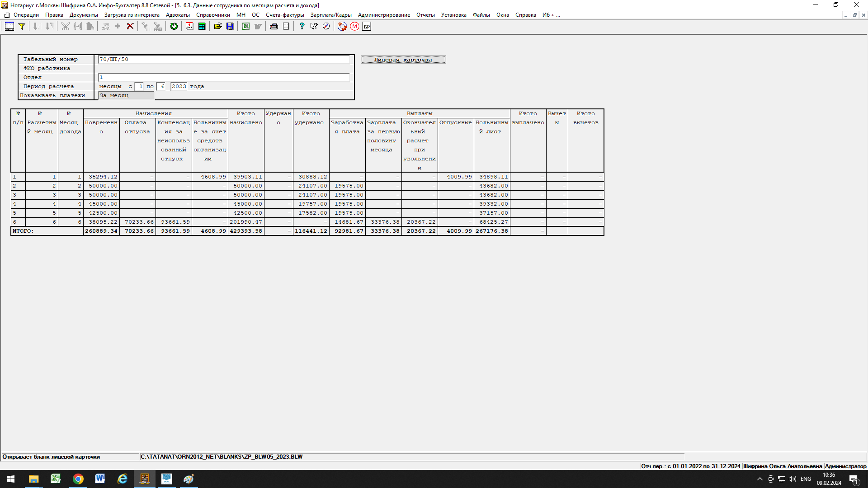The width and height of the screenshot is (868, 488).
Task: Click the red circled M icon
Action: coord(354,27)
